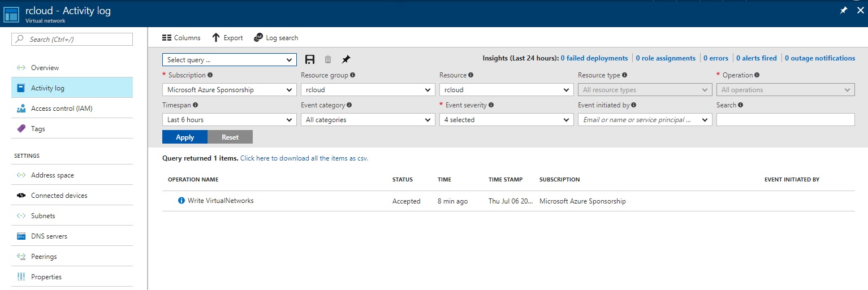
Task: Delete saved query with trash icon
Action: click(x=328, y=59)
